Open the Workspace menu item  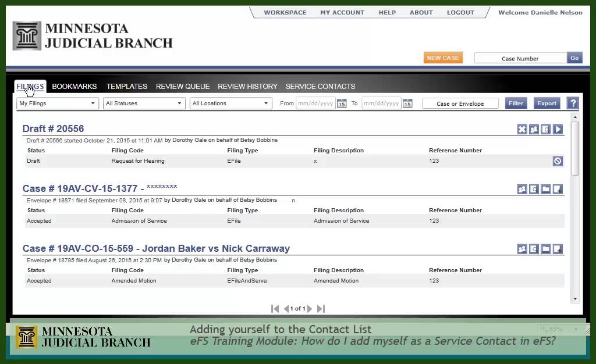click(285, 13)
